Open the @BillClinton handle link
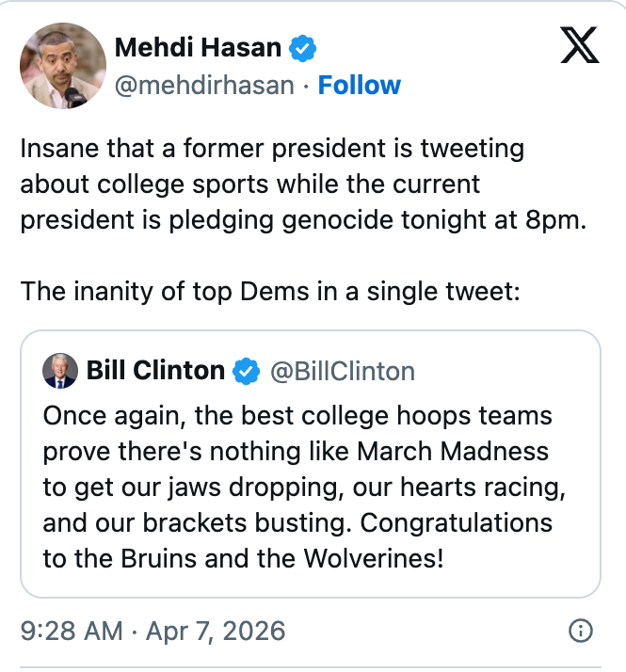Viewport: 626px width, 672px height. (x=343, y=371)
